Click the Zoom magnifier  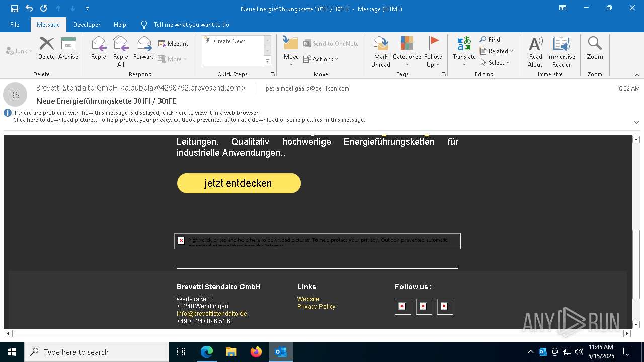[595, 48]
